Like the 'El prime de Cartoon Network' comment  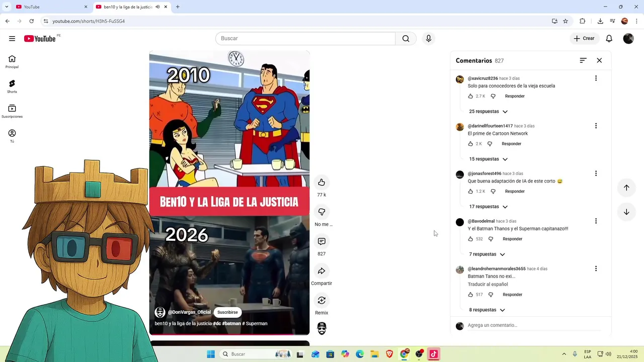pyautogui.click(x=471, y=144)
